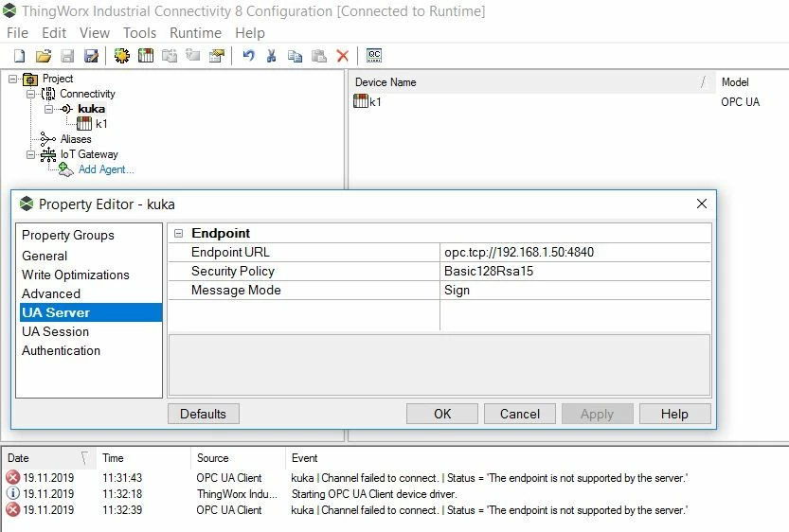Click the k1 device icon in device list
This screenshot has height=532, width=789.
(x=361, y=101)
